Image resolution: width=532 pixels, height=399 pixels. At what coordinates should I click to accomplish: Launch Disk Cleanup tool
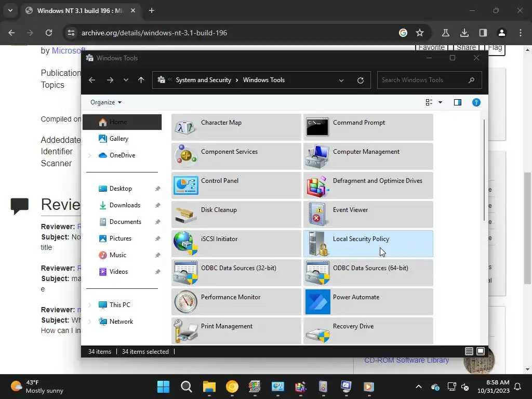(236, 215)
